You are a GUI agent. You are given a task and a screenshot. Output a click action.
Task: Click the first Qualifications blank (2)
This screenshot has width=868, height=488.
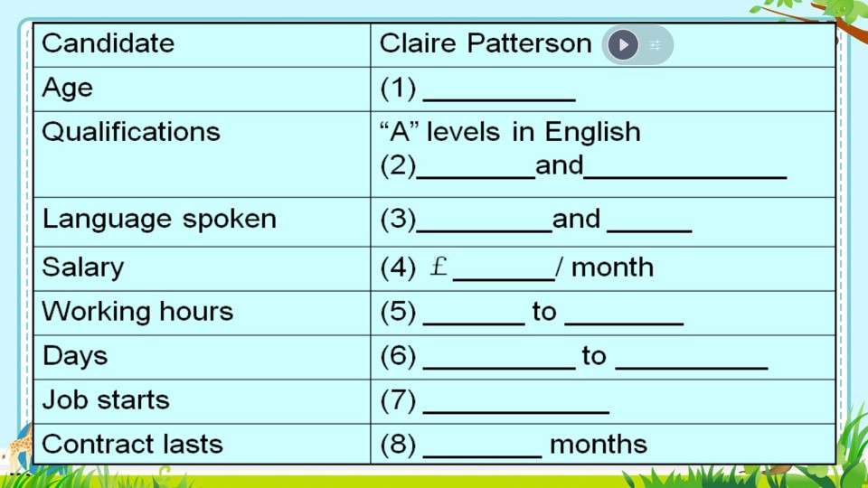point(476,171)
